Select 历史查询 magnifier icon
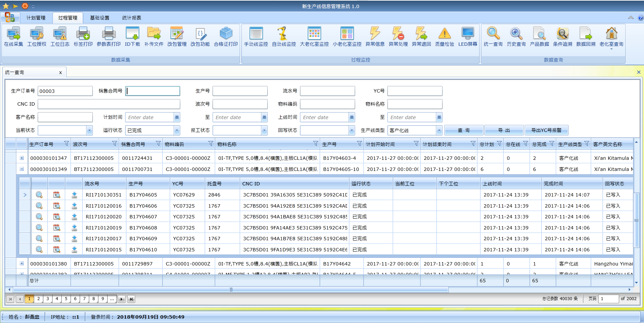The image size is (644, 323). [x=516, y=37]
